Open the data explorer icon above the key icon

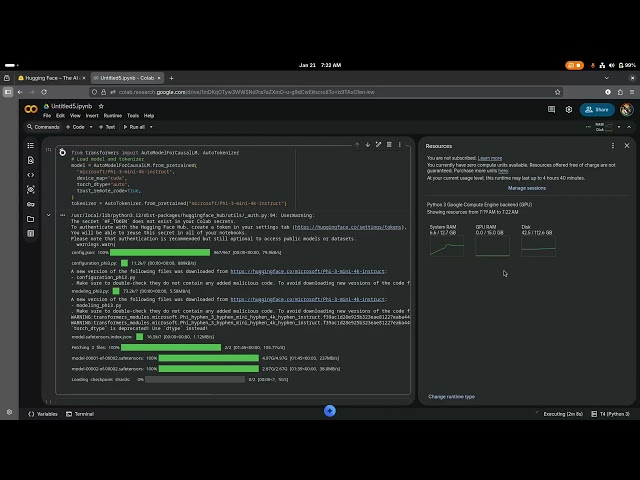click(x=31, y=190)
